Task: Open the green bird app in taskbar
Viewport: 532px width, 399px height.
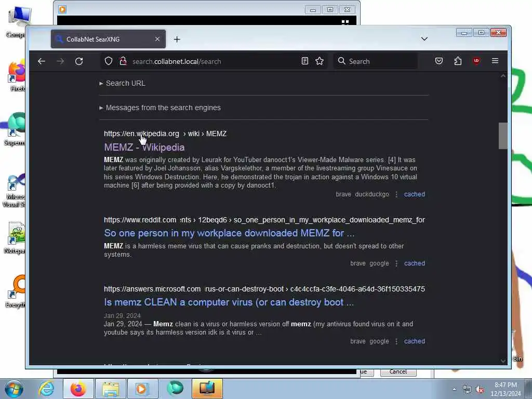Action: coord(175,389)
